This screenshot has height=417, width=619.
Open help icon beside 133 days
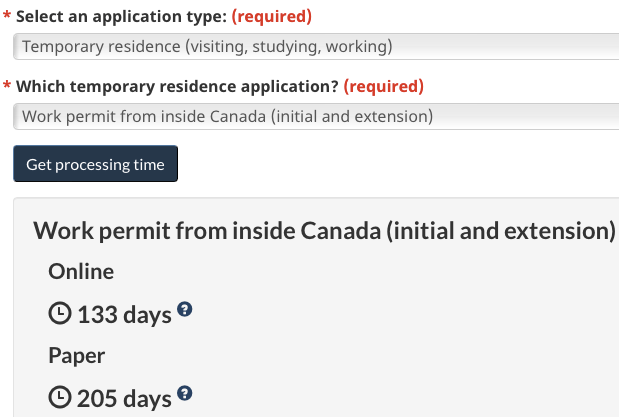coord(184,310)
